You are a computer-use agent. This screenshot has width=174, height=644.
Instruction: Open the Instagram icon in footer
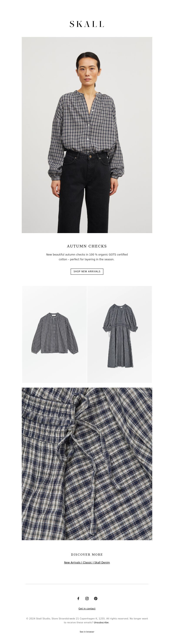coord(87,599)
